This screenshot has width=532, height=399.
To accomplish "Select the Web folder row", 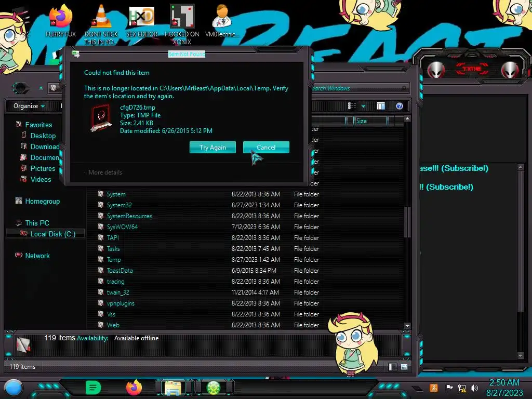I will coord(244,325).
